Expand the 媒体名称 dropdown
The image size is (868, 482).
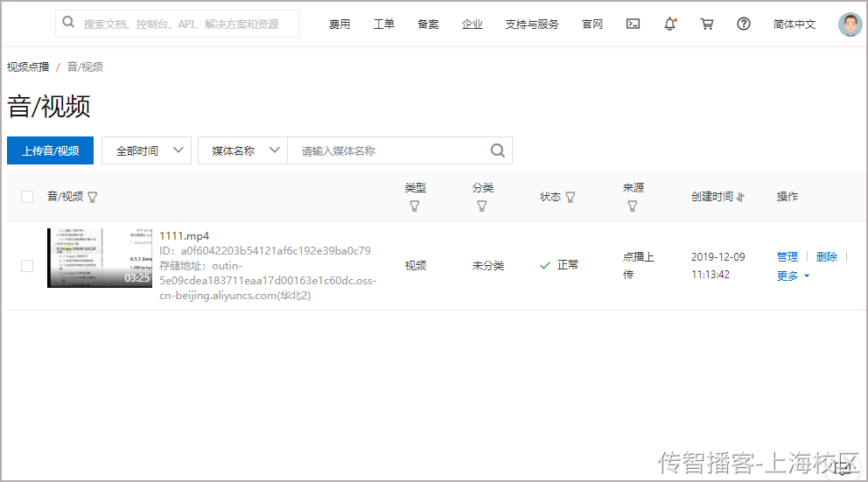click(243, 150)
